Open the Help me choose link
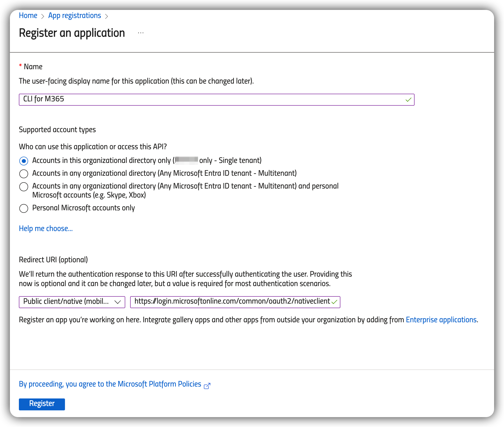The width and height of the screenshot is (504, 427). pyautogui.click(x=46, y=229)
